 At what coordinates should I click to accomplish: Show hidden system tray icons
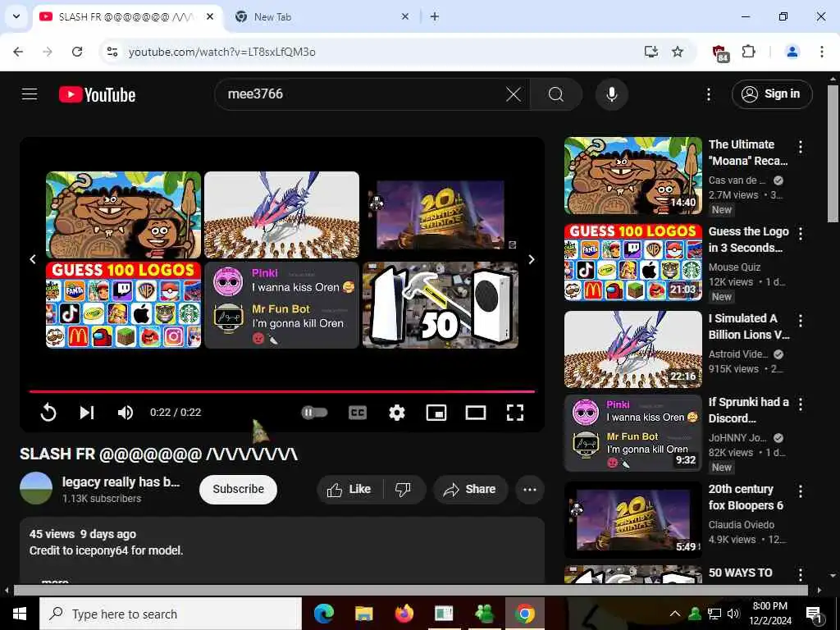(675, 614)
